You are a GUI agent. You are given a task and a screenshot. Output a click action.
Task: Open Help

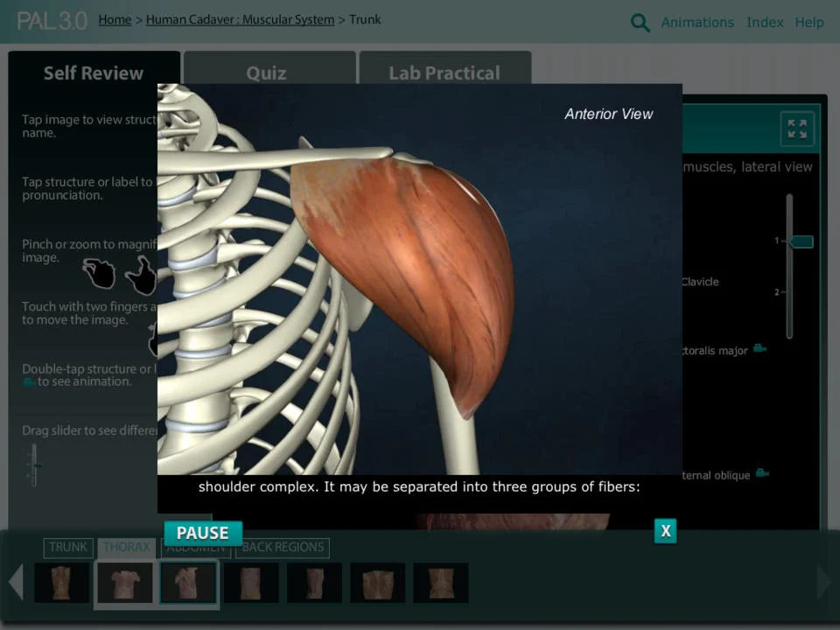point(809,22)
